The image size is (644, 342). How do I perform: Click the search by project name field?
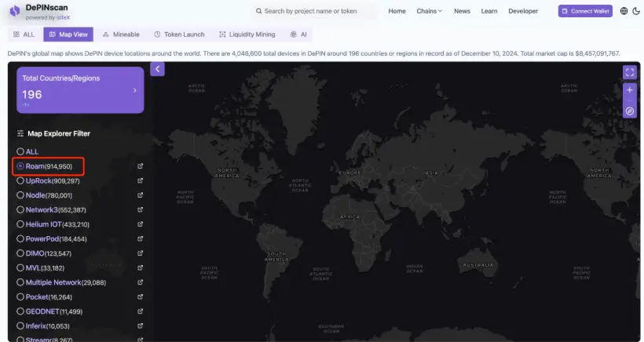314,11
